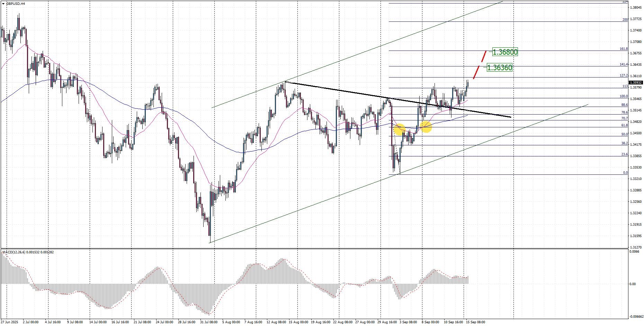Click the right yellow circle marker
Viewport: 644px width, 326px height.
pos(426,127)
